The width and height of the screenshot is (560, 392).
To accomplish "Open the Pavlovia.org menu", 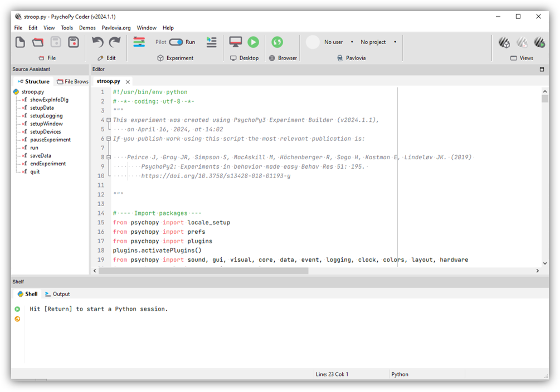I will 116,28.
